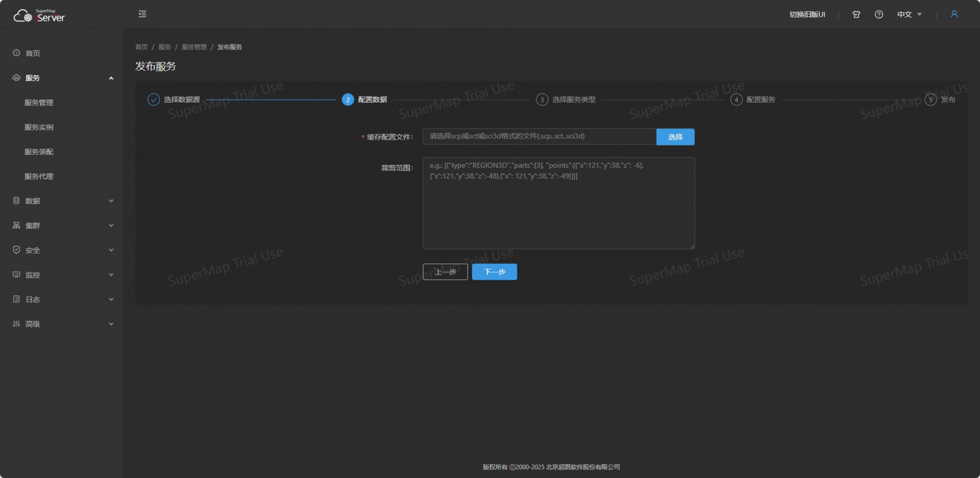Click the 选择数据源 step label
980x478 pixels.
click(182, 100)
